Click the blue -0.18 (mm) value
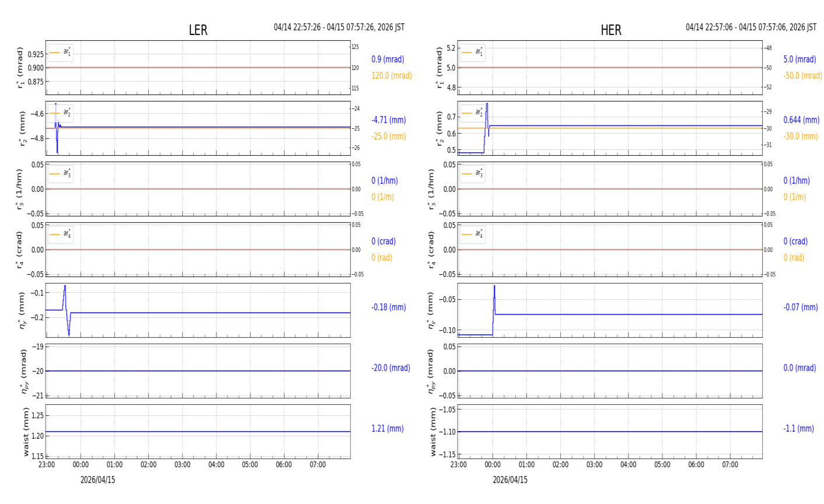 pos(389,307)
